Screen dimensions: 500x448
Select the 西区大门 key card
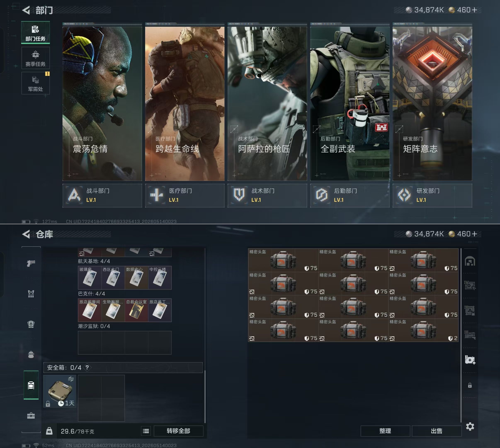click(x=113, y=278)
